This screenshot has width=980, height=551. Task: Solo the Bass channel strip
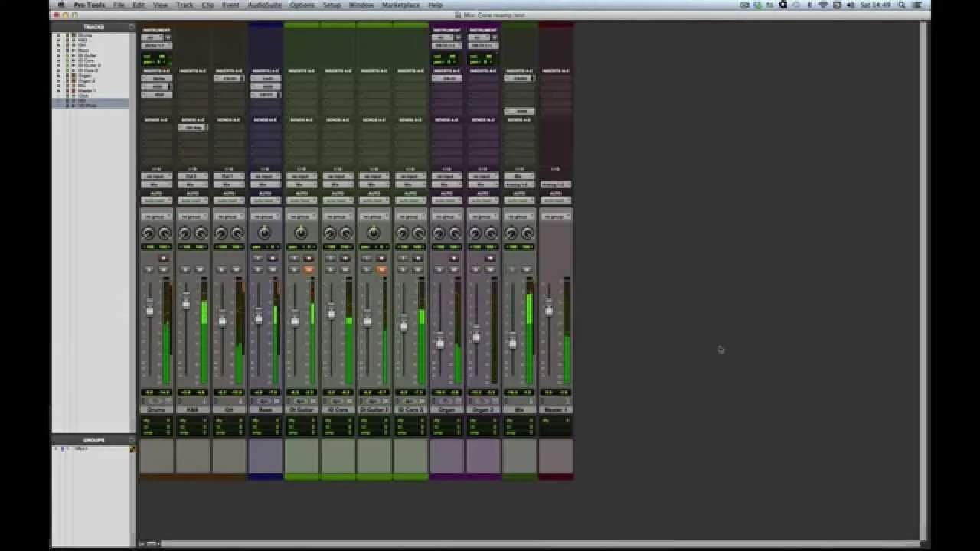[x=259, y=269]
